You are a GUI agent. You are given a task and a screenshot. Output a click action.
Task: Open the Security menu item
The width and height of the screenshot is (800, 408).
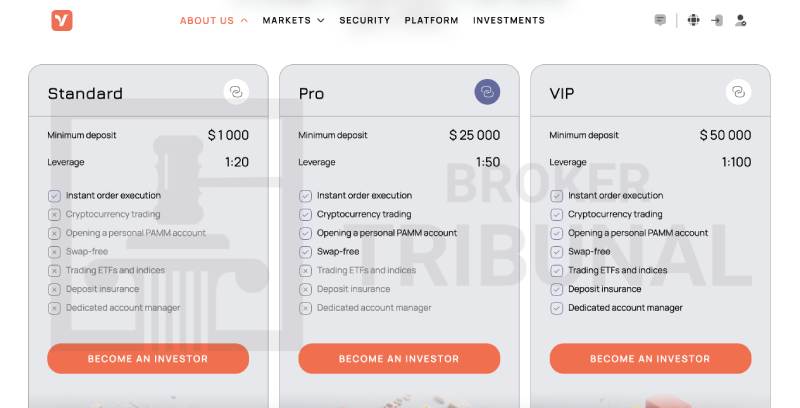pyautogui.click(x=365, y=20)
